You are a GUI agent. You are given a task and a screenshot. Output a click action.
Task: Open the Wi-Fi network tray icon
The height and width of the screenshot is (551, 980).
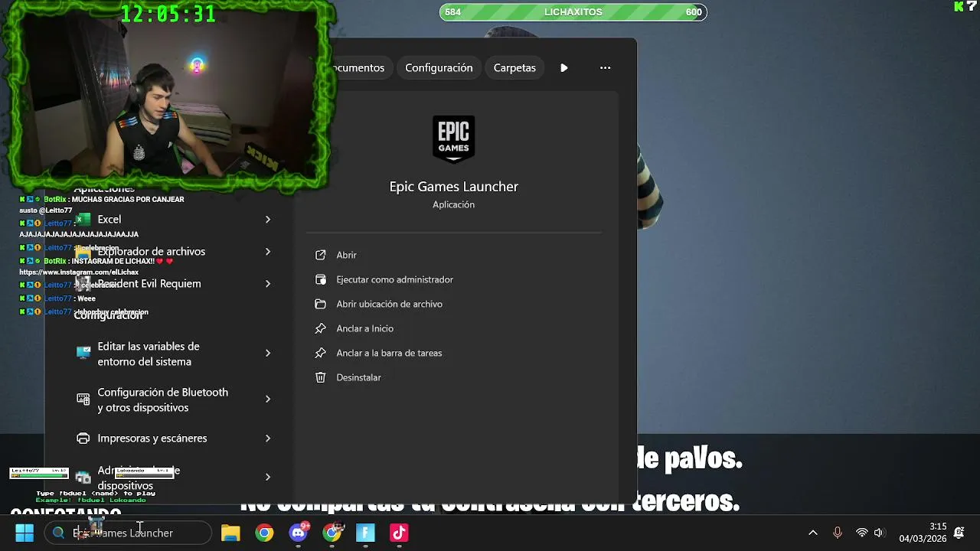861,533
